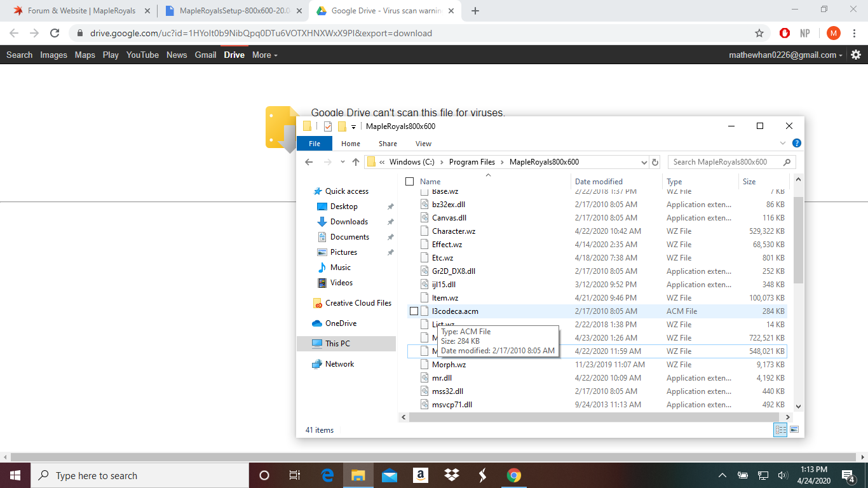Show hidden tray icons chevron
This screenshot has height=488, width=868.
pos(722,475)
